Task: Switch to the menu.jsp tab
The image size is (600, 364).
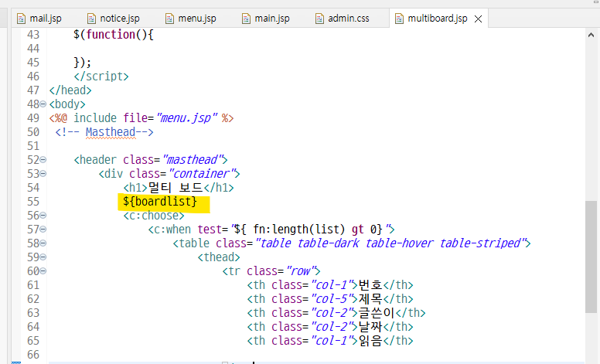Action: click(x=190, y=19)
